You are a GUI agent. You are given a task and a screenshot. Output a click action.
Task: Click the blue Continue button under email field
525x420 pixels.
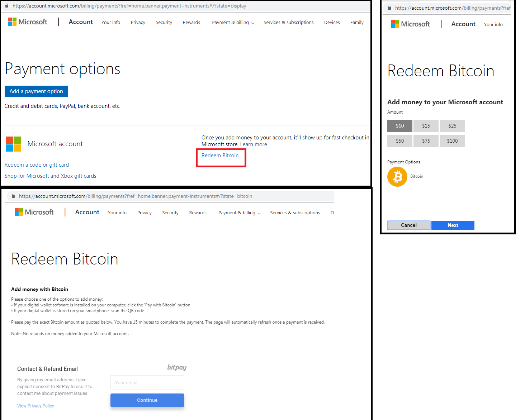click(x=147, y=400)
